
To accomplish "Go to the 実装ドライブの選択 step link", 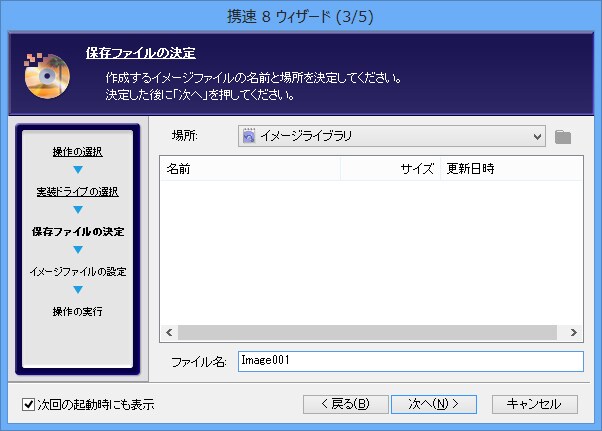I will point(78,192).
